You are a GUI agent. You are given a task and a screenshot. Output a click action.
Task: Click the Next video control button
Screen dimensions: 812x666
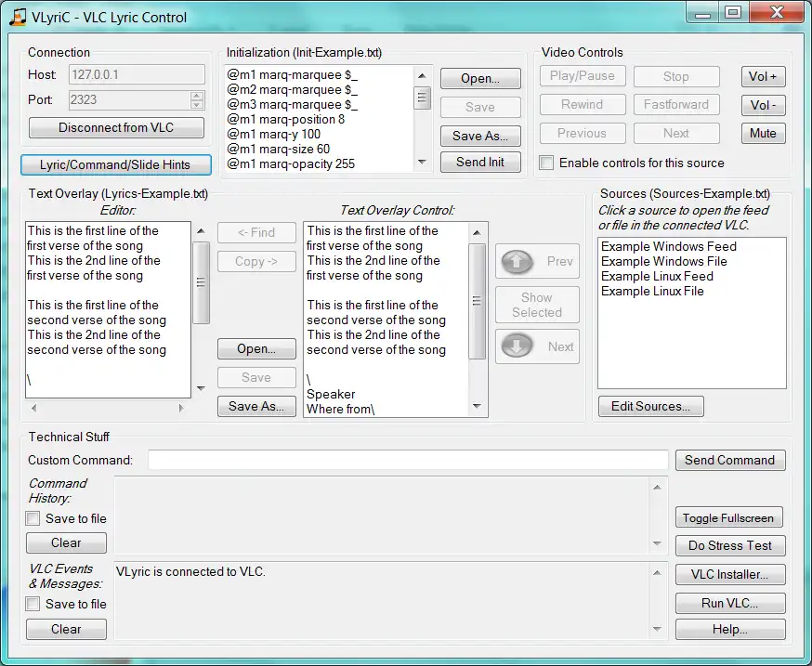[676, 133]
